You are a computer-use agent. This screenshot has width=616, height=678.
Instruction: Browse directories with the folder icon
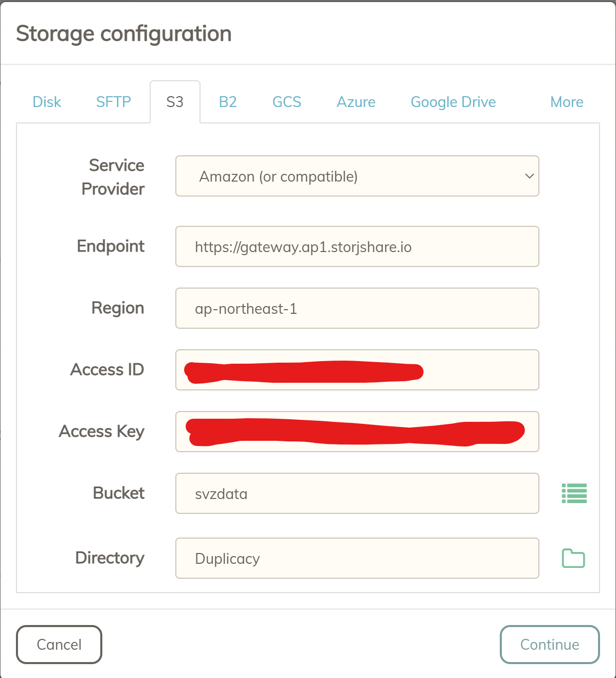[x=573, y=558]
